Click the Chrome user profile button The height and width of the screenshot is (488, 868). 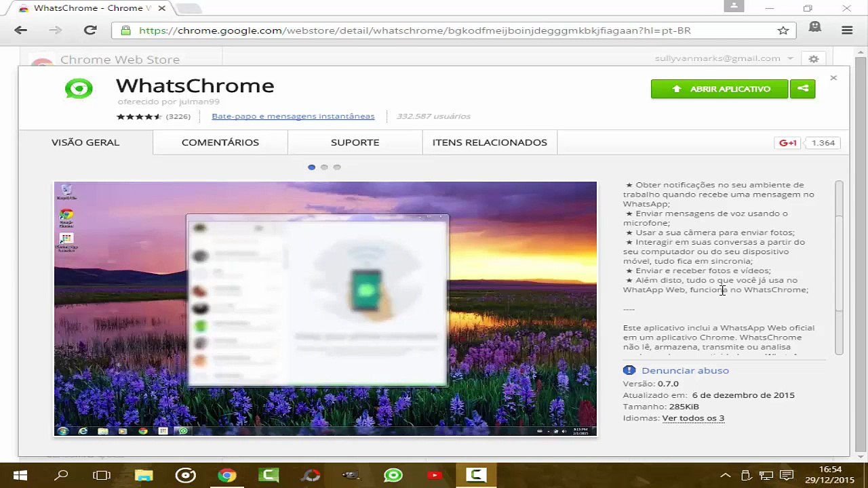click(x=733, y=6)
